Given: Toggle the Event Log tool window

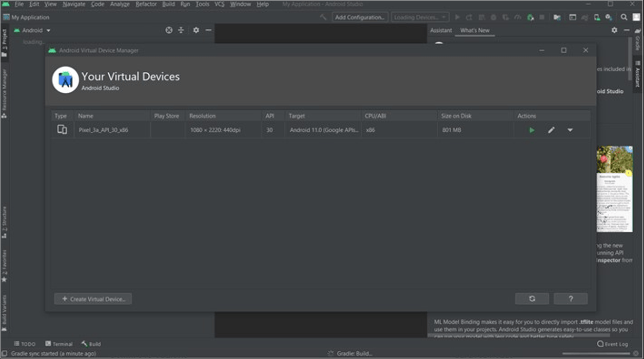Looking at the screenshot, I should tap(613, 344).
